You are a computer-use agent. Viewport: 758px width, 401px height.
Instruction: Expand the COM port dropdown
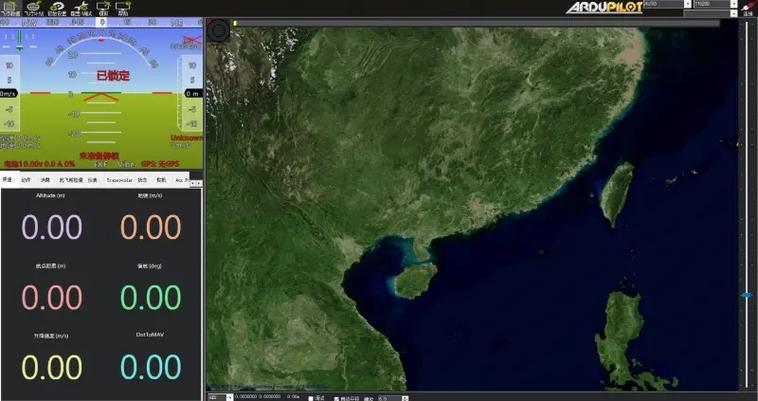click(x=687, y=4)
